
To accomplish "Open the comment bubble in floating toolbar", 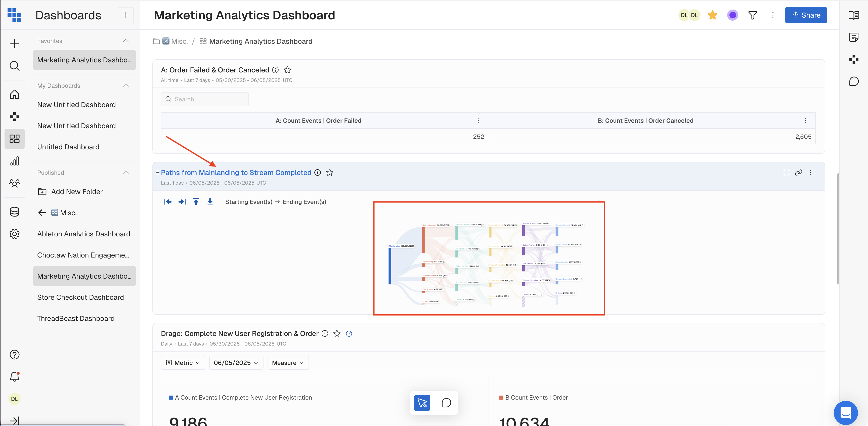I will [x=446, y=403].
